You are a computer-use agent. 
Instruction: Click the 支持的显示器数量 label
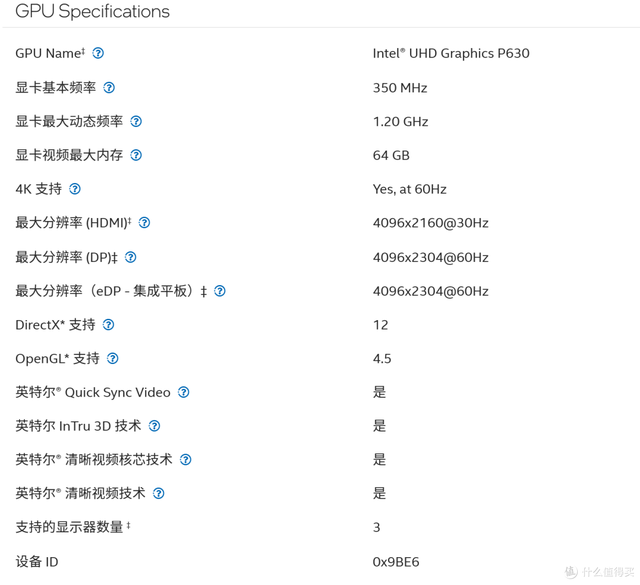click(69, 527)
